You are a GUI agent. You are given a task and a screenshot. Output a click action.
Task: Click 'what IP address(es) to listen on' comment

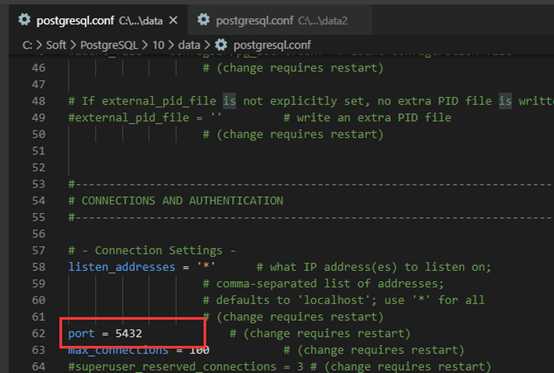point(373,267)
